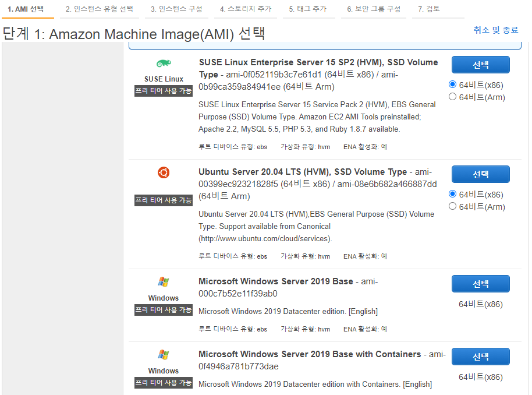Click free tier badge under SUSE Linux
532x395 pixels.
pos(164,91)
